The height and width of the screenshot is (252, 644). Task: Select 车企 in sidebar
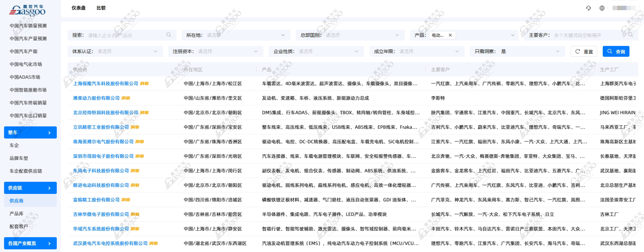[14, 145]
